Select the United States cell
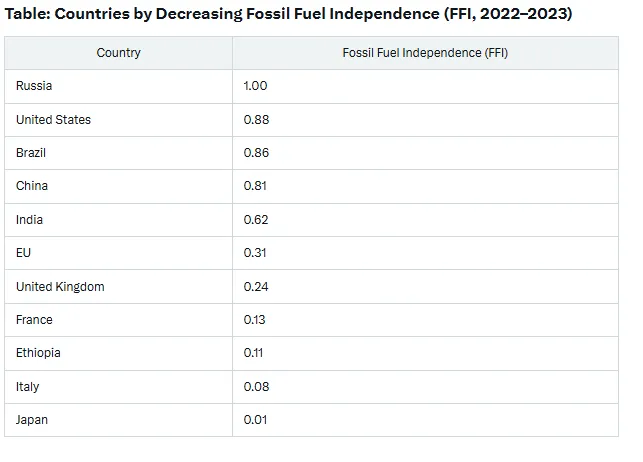Screen dimensions: 643x462 119,120
